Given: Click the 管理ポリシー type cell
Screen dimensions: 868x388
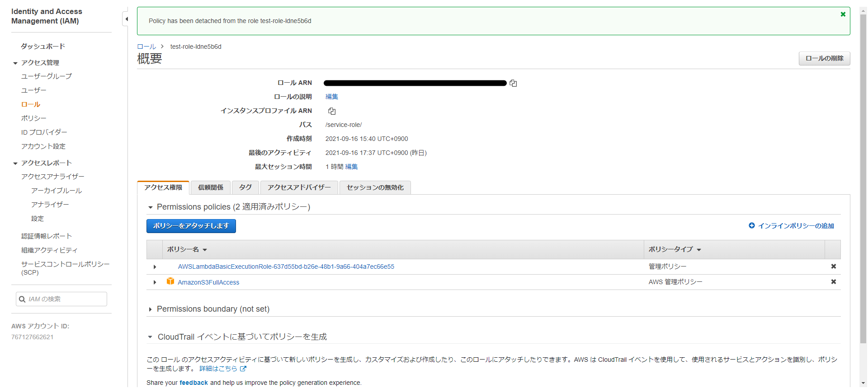Looking at the screenshot, I should tap(667, 266).
